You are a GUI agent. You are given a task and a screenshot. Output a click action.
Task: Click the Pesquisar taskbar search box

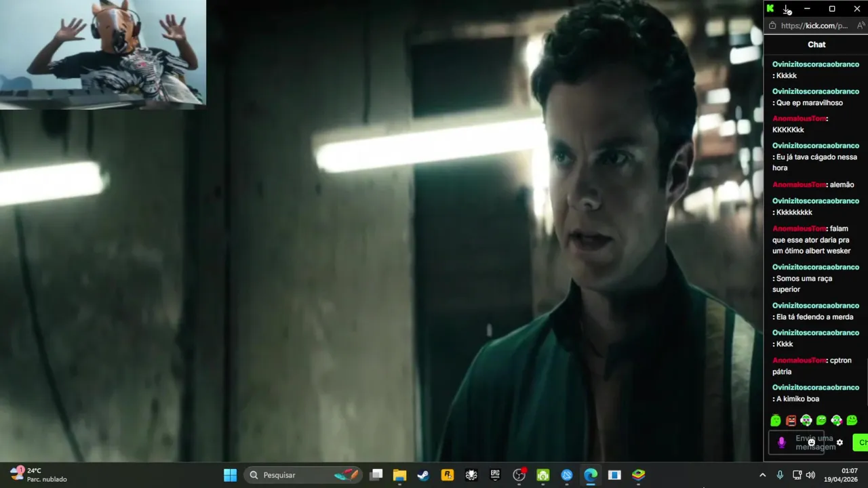(304, 475)
